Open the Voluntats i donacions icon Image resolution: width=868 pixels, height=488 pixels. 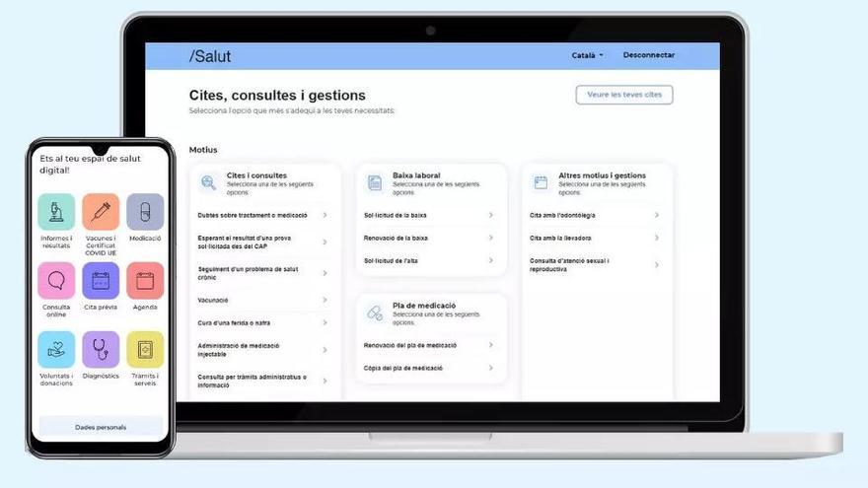point(56,349)
